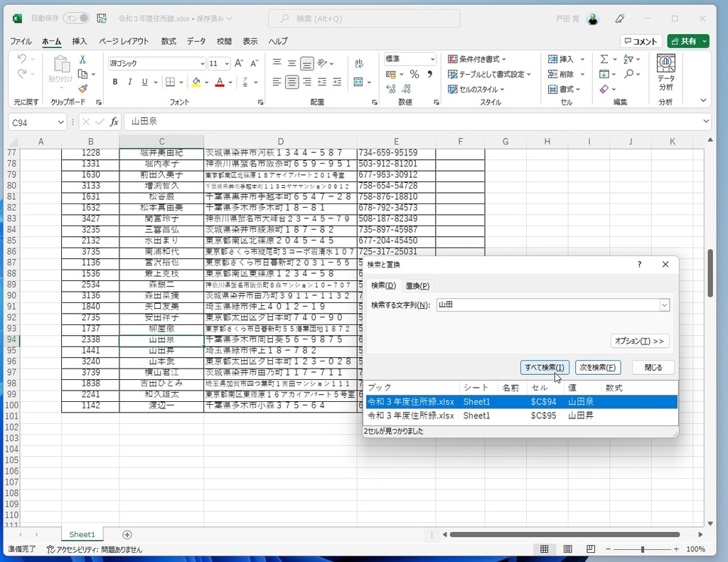Click the AutoSum sigma icon
This screenshot has height=562, width=728.
(604, 59)
